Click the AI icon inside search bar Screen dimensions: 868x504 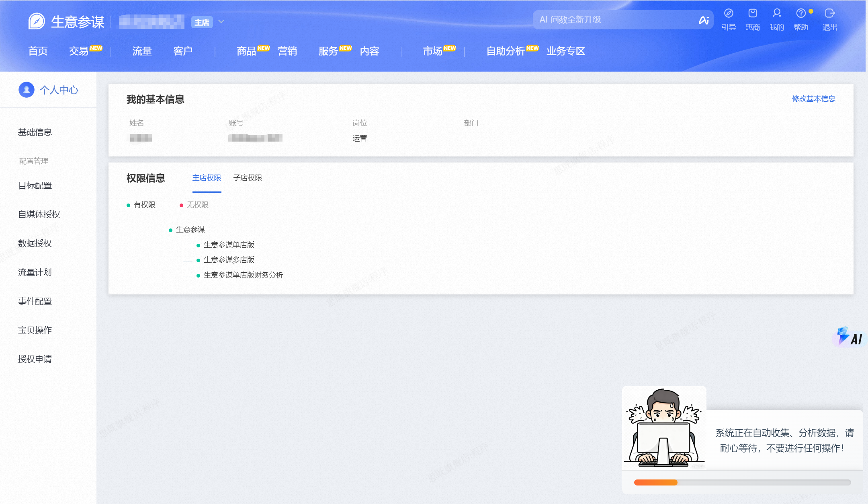click(x=704, y=20)
